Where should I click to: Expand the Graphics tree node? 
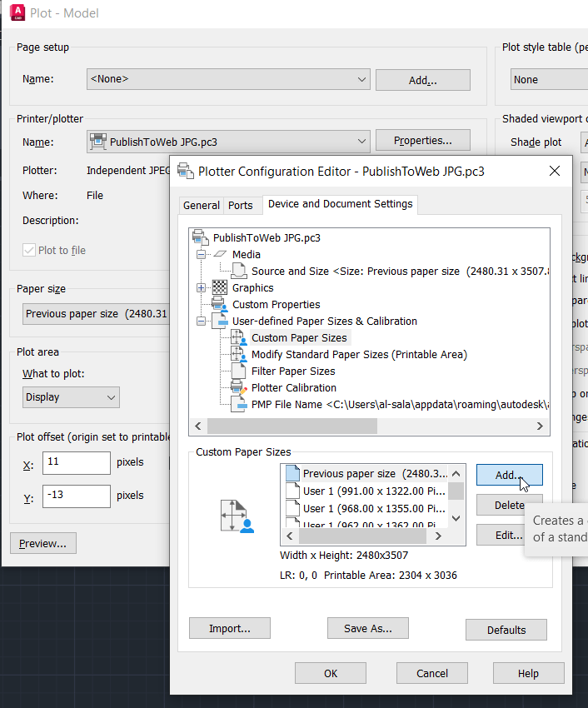click(201, 287)
